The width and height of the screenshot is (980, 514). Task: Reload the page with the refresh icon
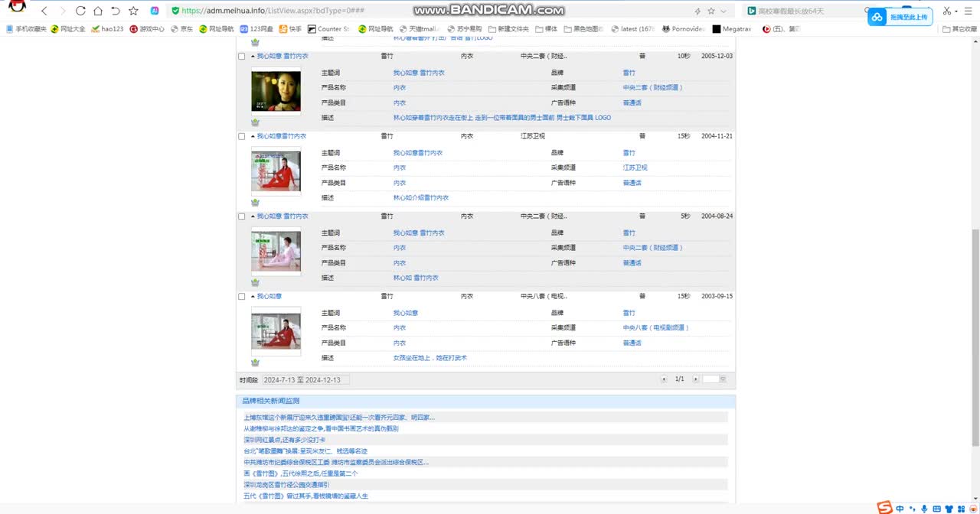click(x=80, y=11)
